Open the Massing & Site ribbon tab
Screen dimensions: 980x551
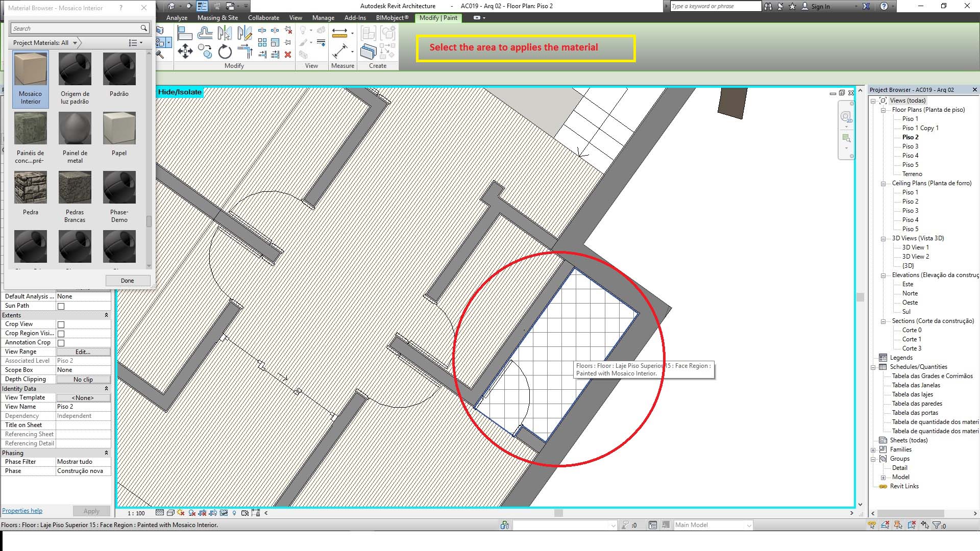pyautogui.click(x=217, y=18)
